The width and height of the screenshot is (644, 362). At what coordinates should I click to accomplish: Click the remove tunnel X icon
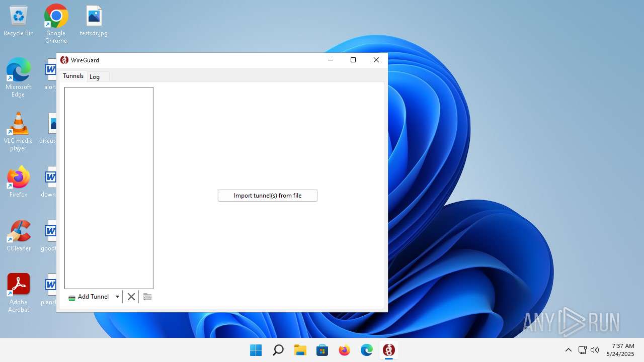click(131, 297)
